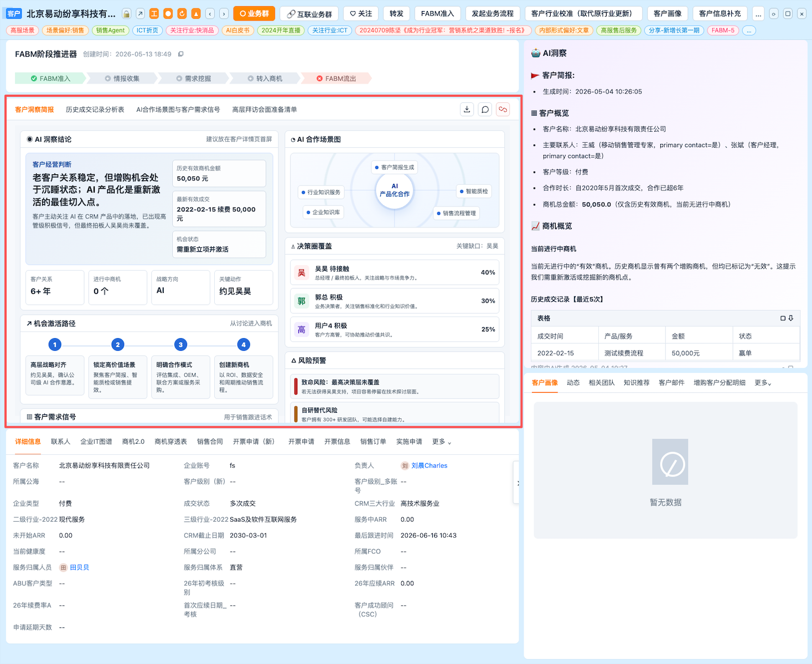Select the 转入商机 stage step

[265, 79]
